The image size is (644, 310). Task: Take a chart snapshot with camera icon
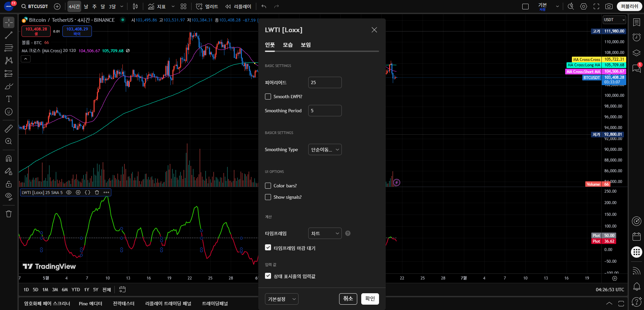(x=609, y=6)
